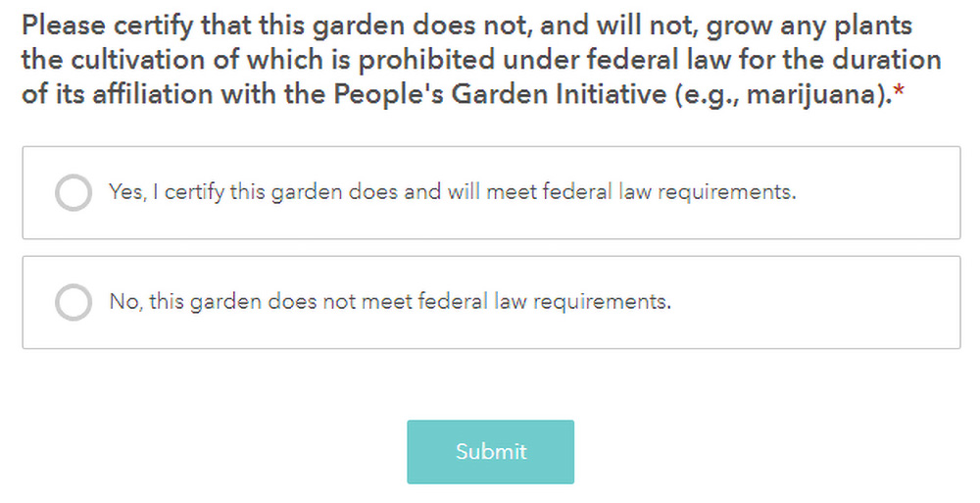980x503 pixels.
Task: Click the 'Yes, I certify this garden' label text
Action: pos(452,192)
